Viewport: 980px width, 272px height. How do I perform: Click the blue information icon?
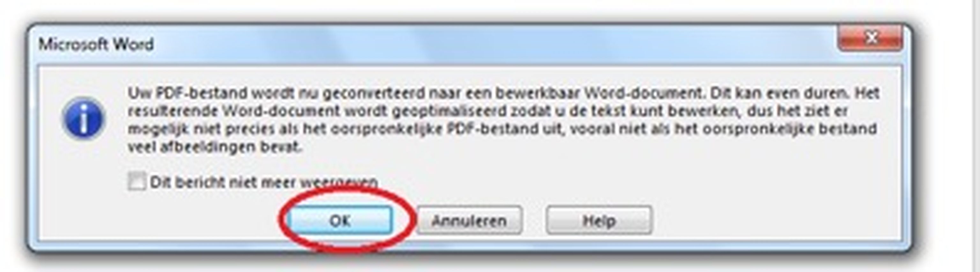click(84, 119)
